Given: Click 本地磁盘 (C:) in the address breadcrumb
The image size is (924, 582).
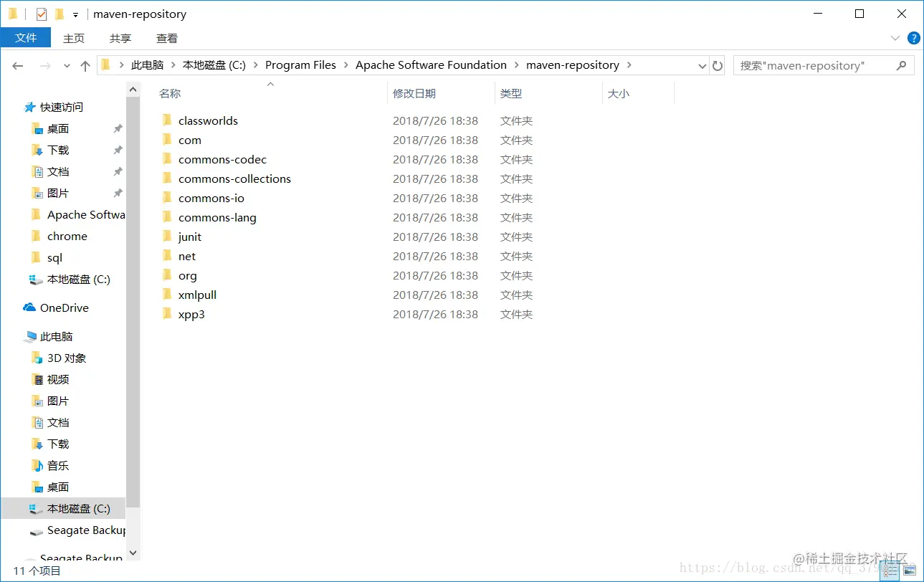Looking at the screenshot, I should pos(214,65).
